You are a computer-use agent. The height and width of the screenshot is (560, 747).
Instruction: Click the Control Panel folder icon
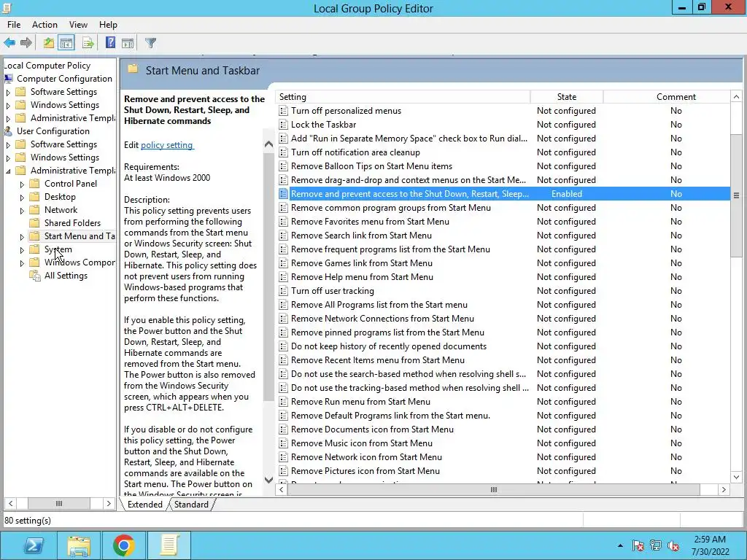(x=34, y=183)
